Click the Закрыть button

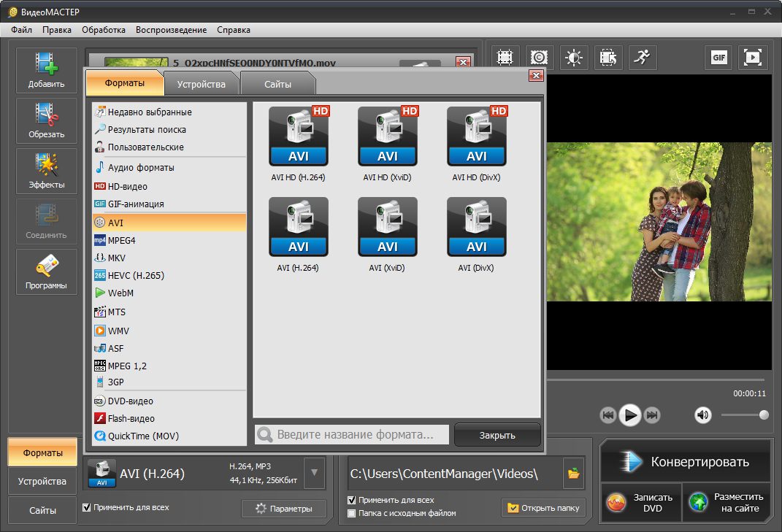497,435
